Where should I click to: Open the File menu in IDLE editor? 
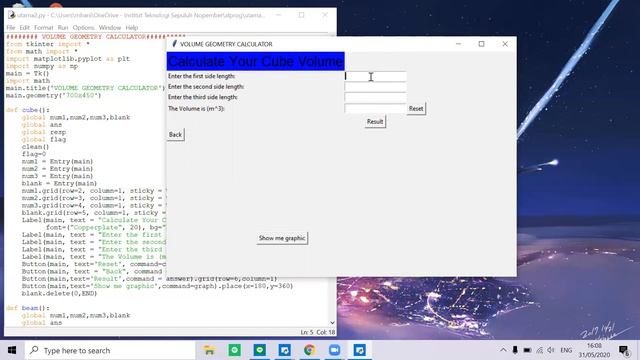[11, 27]
